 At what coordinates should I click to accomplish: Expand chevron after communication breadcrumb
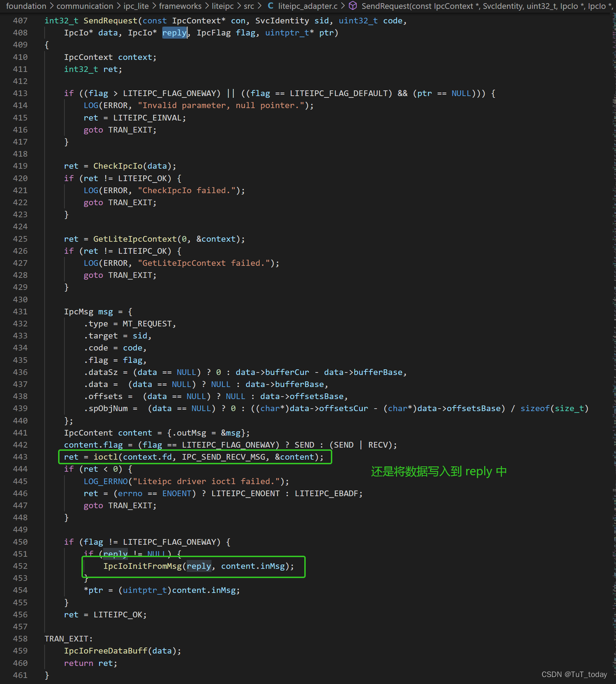pyautogui.click(x=119, y=6)
